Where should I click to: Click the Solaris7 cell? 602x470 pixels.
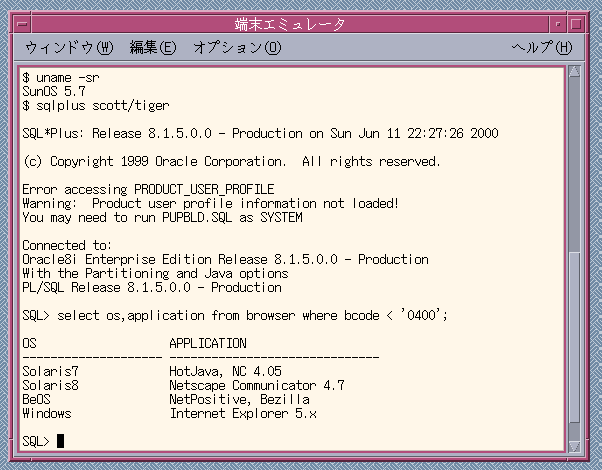50,371
